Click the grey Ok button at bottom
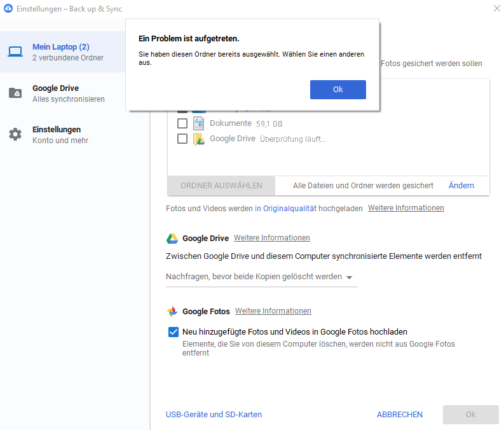 pos(470,415)
